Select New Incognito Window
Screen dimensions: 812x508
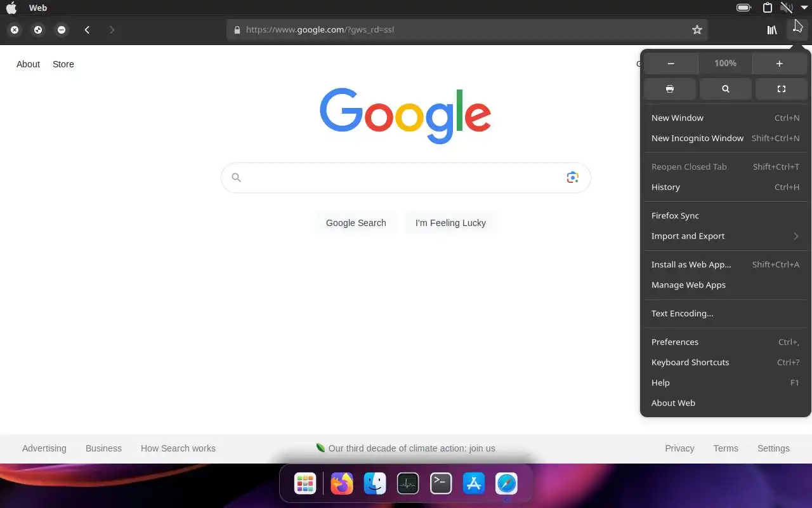[726, 138]
